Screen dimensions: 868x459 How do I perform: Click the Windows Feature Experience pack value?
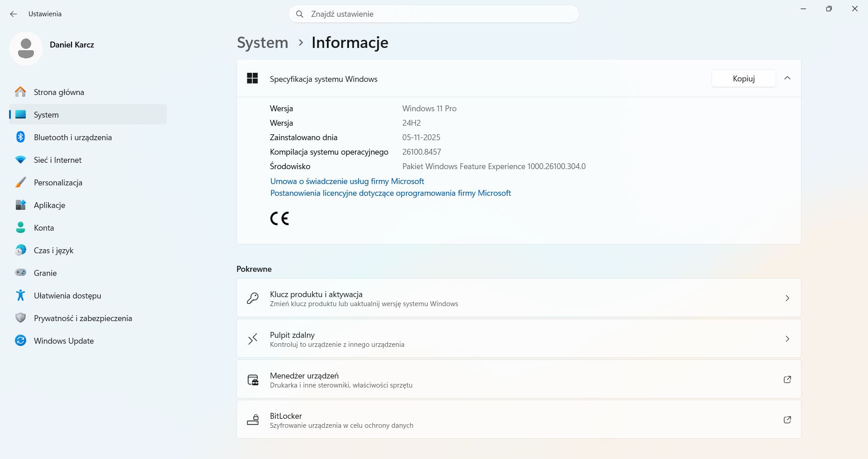pos(494,166)
